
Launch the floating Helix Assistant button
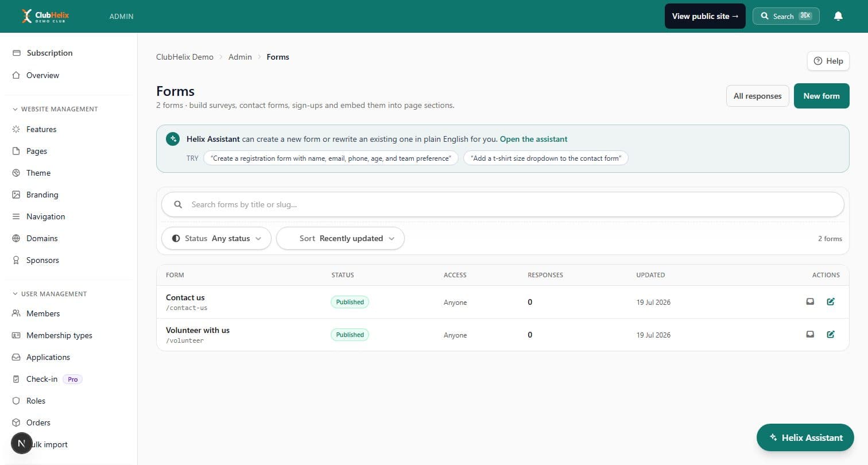point(805,437)
